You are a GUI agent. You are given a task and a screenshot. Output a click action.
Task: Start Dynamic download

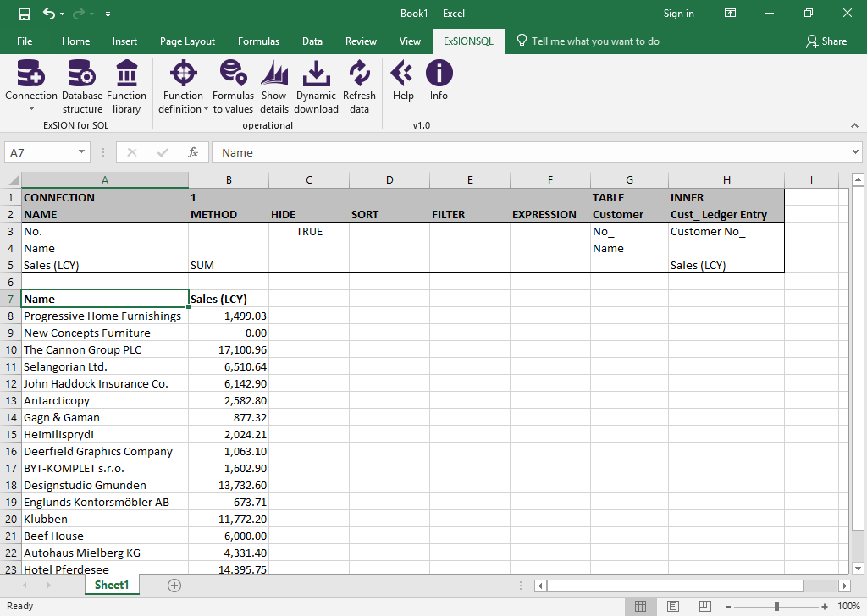coord(317,87)
